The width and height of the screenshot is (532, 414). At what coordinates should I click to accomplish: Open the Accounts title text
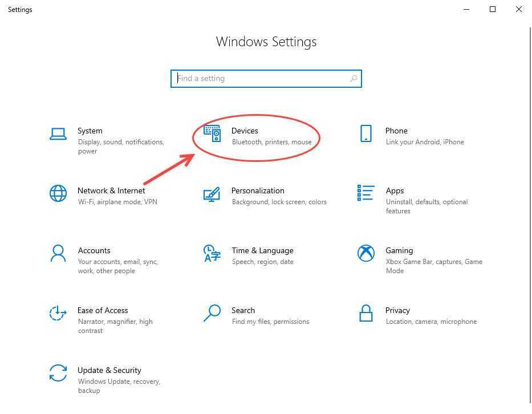[x=94, y=250]
